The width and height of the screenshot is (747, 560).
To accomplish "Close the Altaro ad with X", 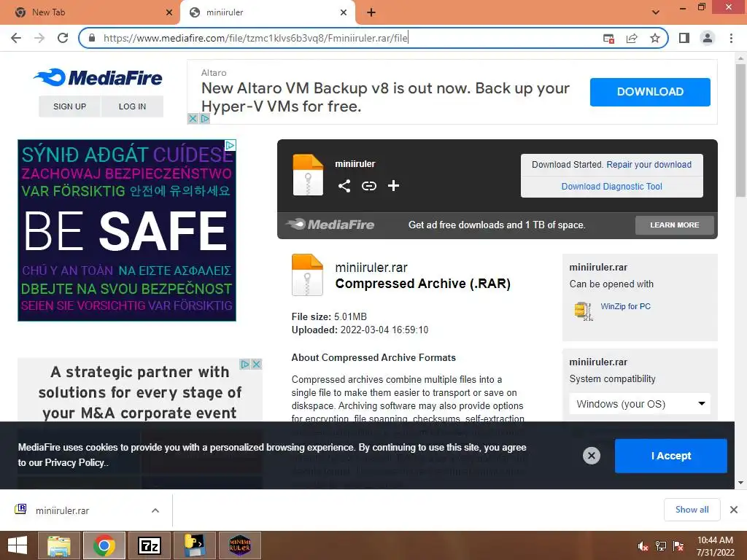I will point(193,119).
